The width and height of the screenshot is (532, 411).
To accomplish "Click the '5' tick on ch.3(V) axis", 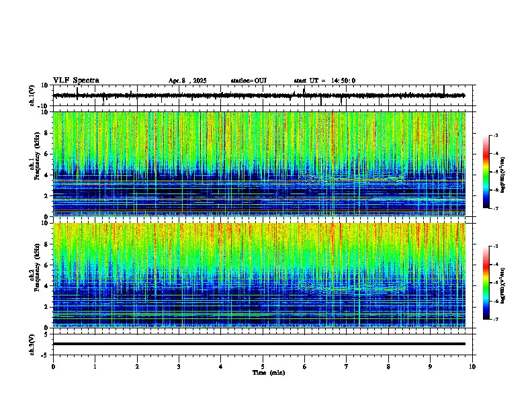I will coord(47,334).
